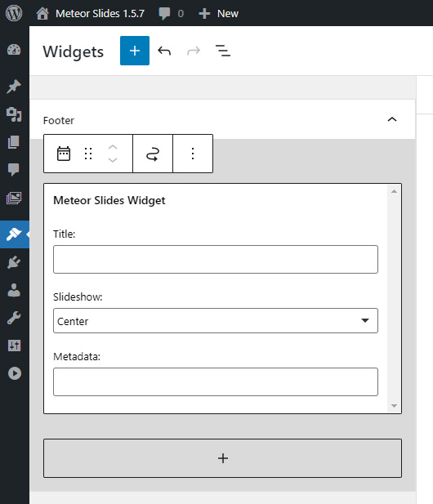This screenshot has width=433, height=504.
Task: Open Posts via the pushpin icon
Action: pos(14,87)
